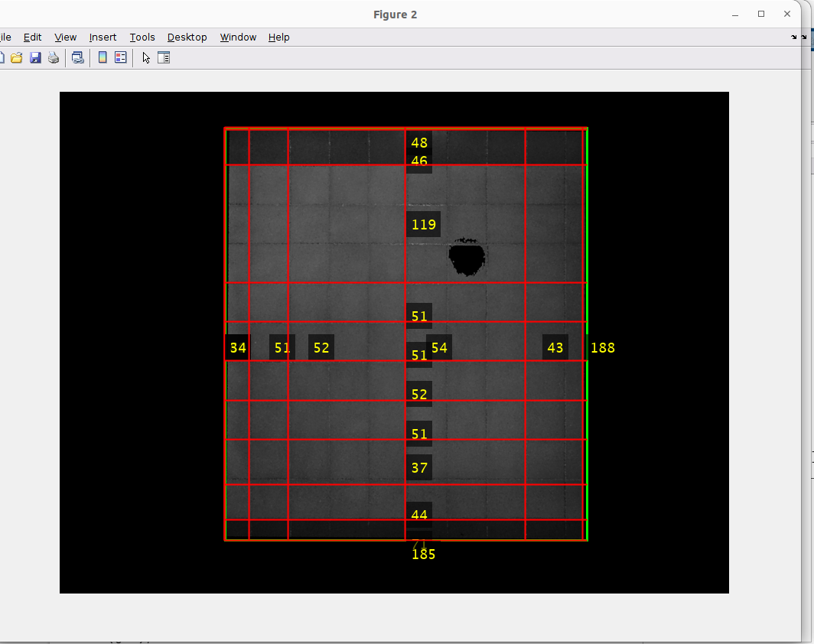Open the Window menu
This screenshot has width=814, height=644.
238,37
